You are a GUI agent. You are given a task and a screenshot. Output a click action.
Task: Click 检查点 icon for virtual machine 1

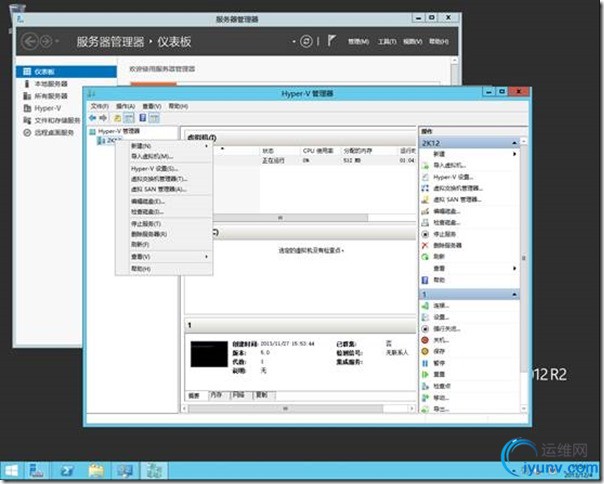[425, 386]
